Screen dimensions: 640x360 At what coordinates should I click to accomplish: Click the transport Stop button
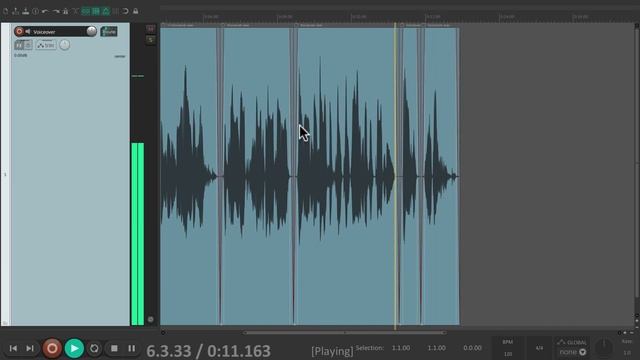[114, 348]
